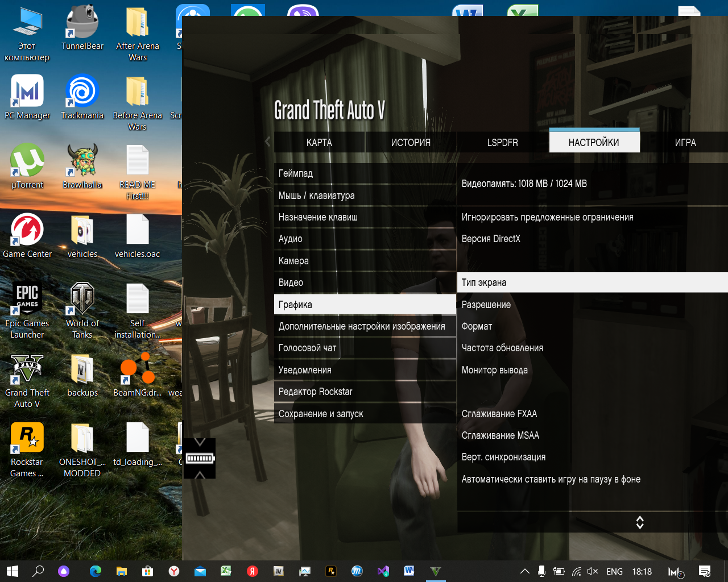Select the backups folder

point(82,375)
